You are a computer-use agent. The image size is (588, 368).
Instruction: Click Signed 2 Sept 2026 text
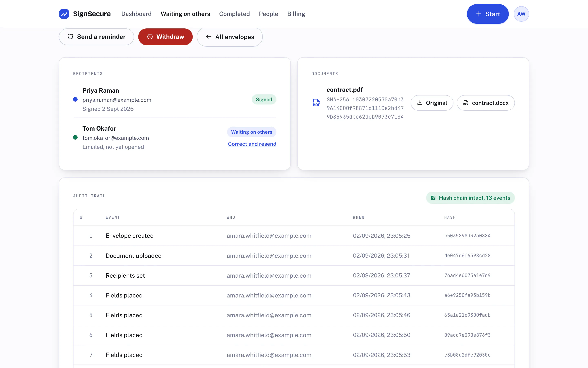pyautogui.click(x=108, y=109)
